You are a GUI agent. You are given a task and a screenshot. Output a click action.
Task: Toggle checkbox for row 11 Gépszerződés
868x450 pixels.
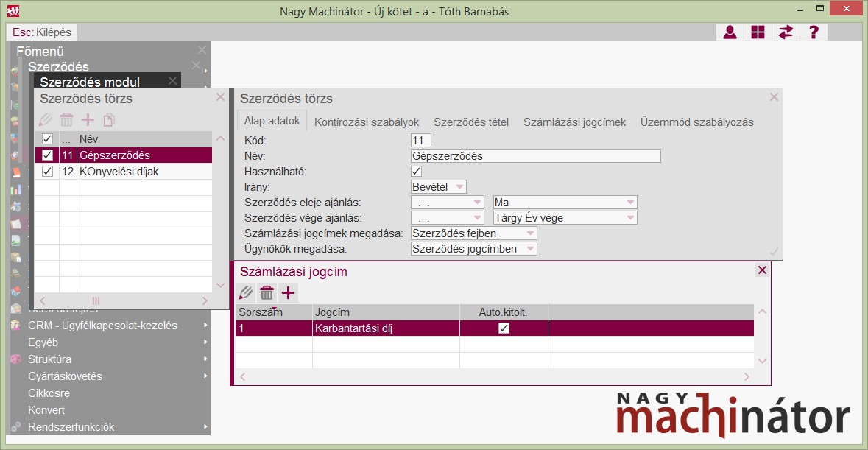coord(48,155)
